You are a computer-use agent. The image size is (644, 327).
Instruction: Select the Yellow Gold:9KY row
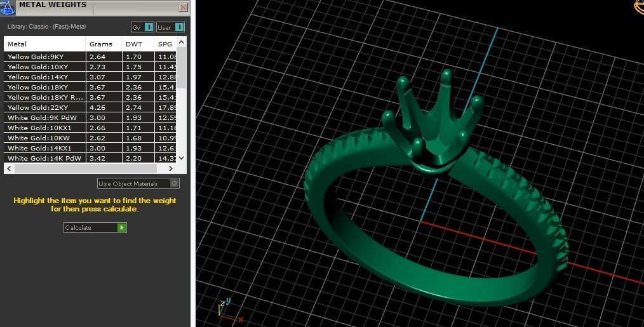90,57
